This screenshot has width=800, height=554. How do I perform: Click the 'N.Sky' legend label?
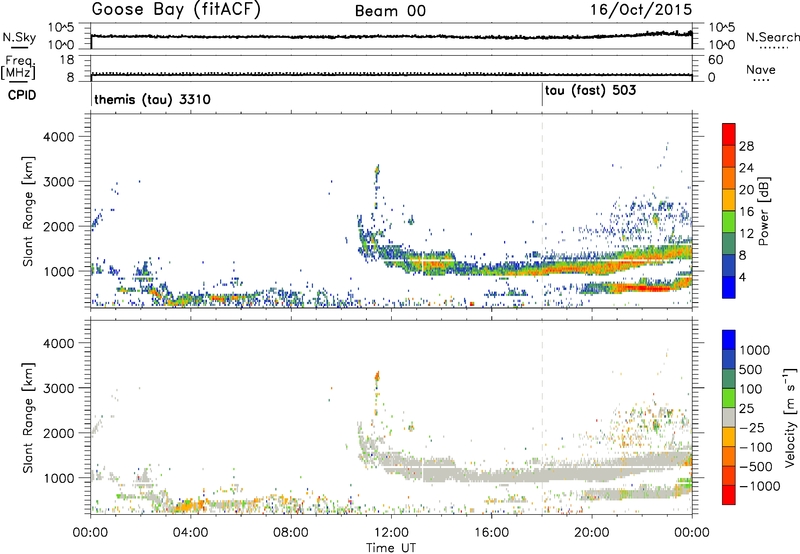tap(19, 37)
